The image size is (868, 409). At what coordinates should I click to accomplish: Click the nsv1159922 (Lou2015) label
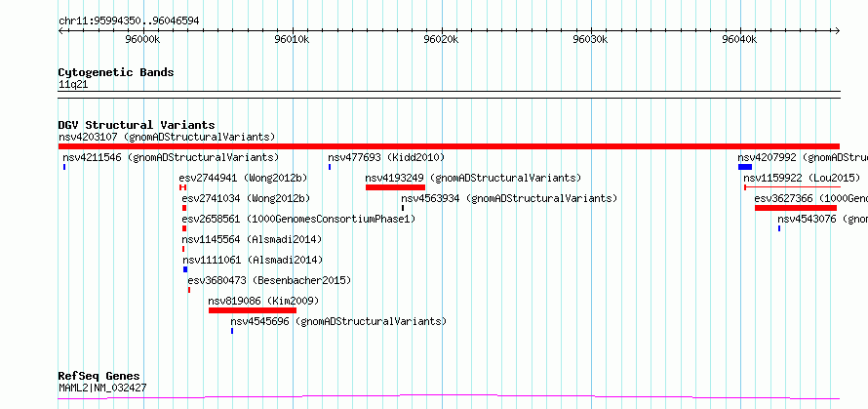pyautogui.click(x=802, y=178)
